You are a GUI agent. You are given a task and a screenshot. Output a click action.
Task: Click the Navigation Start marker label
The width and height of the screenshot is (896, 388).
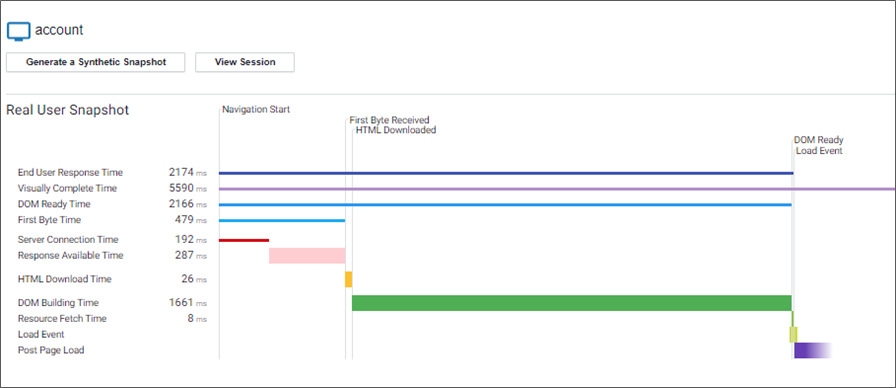click(256, 110)
